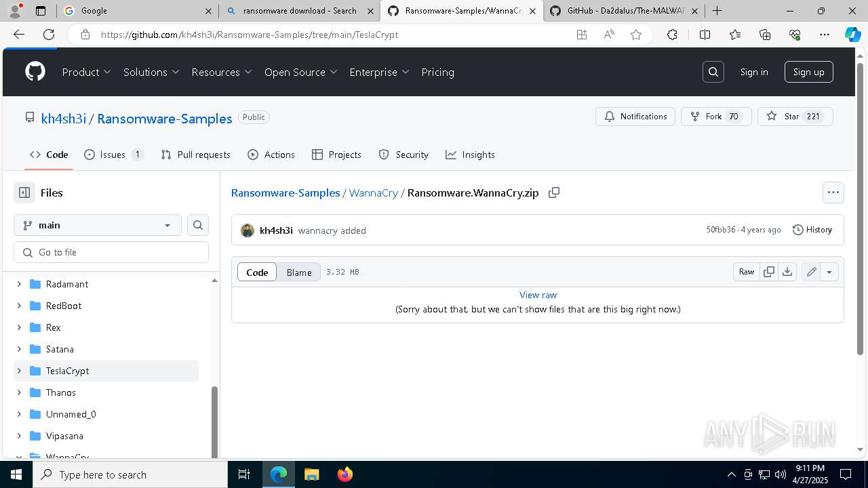Click the kh4sh3i avatar thumbnail
The height and width of the screenshot is (488, 868).
click(x=248, y=230)
